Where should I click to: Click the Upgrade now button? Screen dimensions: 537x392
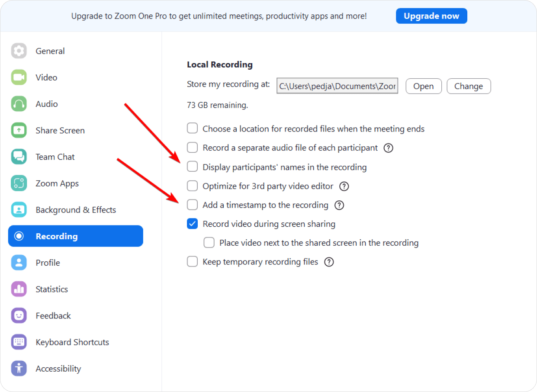(431, 16)
